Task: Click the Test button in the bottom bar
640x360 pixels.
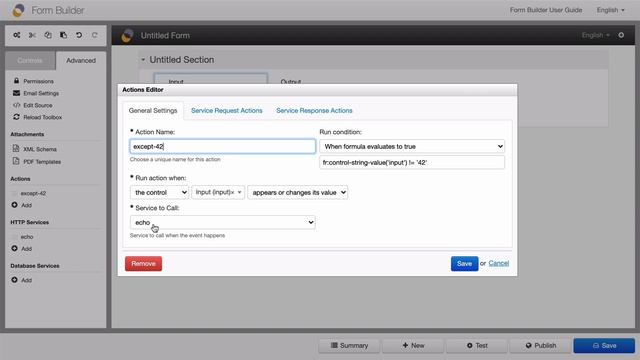Action: (477, 345)
